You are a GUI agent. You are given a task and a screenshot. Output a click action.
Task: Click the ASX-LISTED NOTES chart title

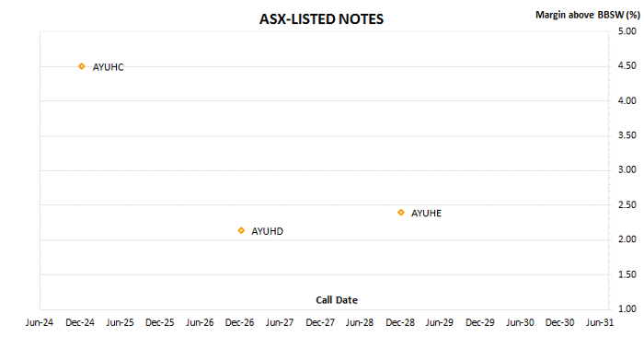coord(321,19)
